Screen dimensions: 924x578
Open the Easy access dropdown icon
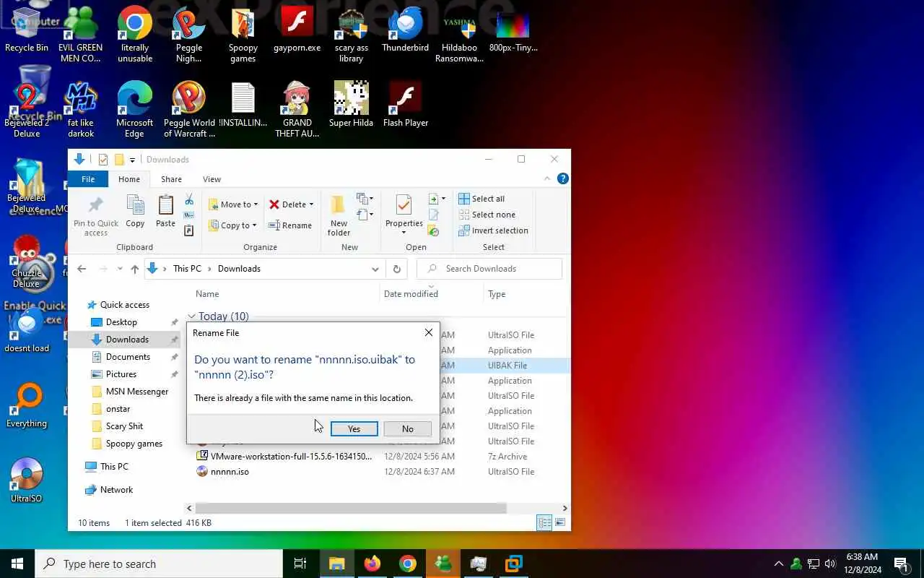[x=365, y=215]
